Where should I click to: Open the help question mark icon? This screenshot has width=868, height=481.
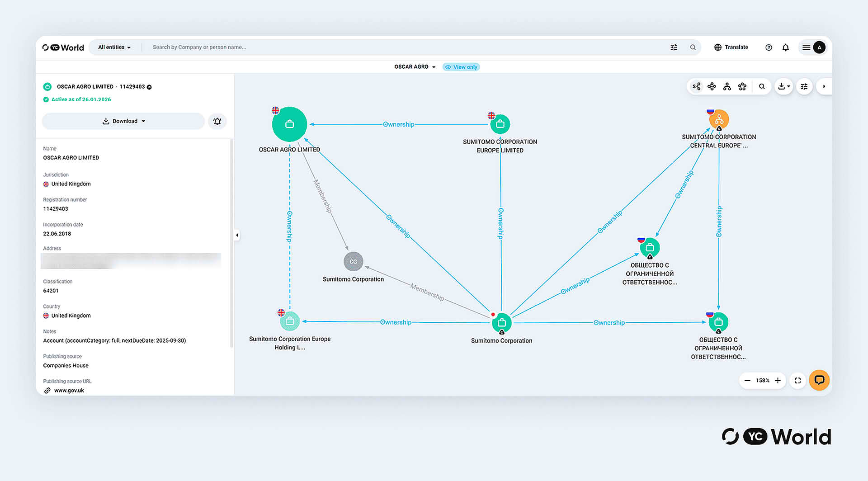(769, 47)
